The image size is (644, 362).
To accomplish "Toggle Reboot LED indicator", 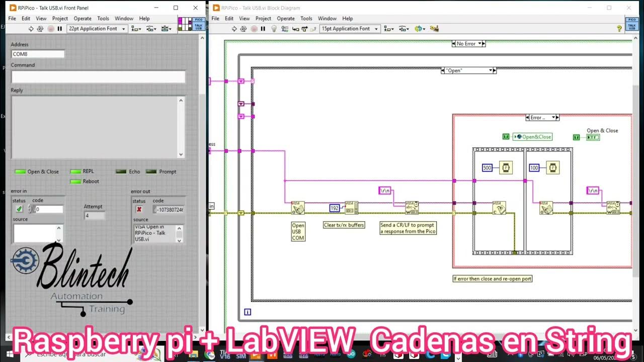I will 75,182.
